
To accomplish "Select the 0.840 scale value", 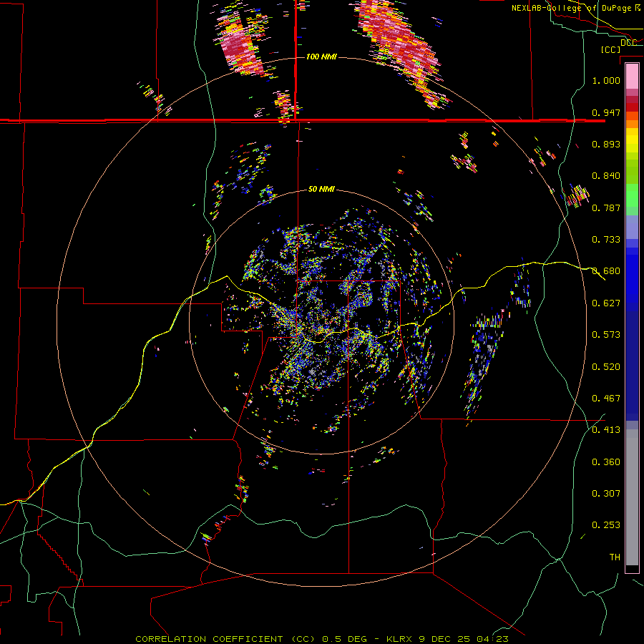I will (606, 176).
